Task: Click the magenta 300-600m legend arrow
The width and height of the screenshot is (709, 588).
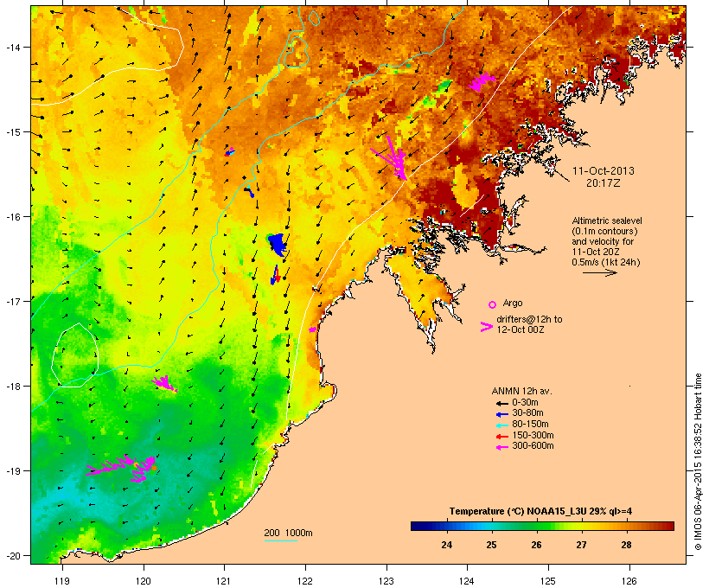Action: click(501, 447)
